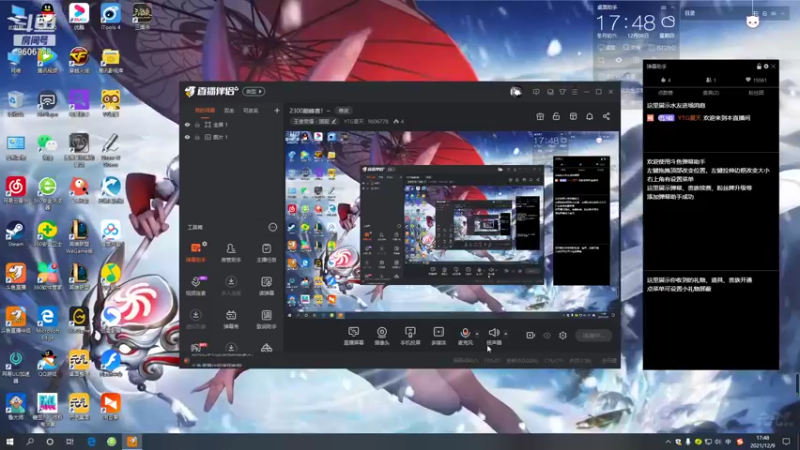Open the 主播任务 tool
Screen dimensions: 800x450
click(x=266, y=253)
